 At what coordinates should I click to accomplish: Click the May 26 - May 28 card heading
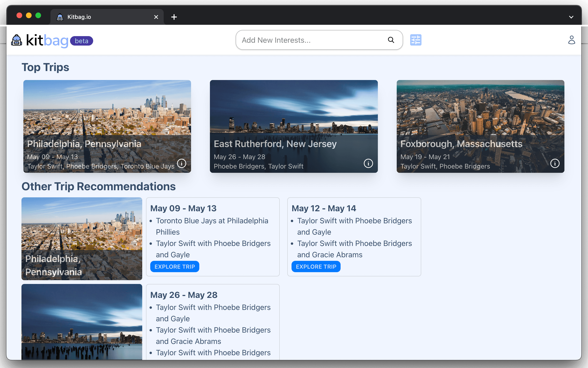tap(183, 295)
